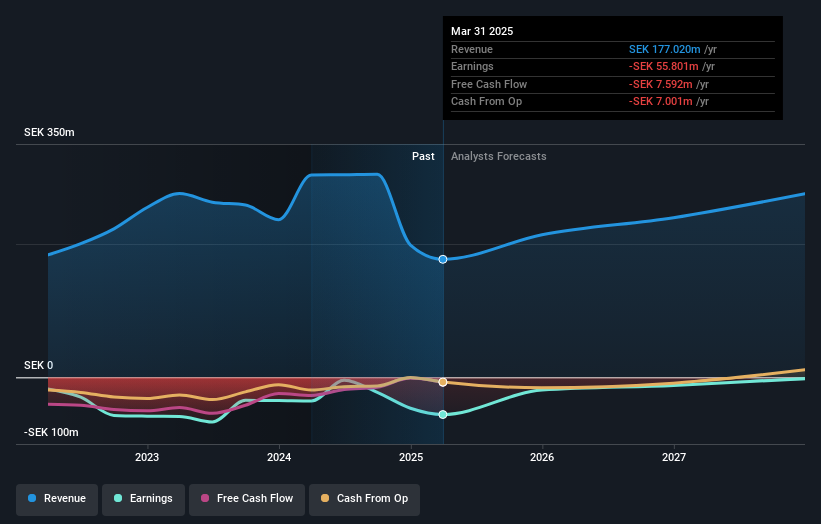This screenshot has height=524, width=821.
Task: Select the orange Cash From Op data marker
Action: point(443,382)
